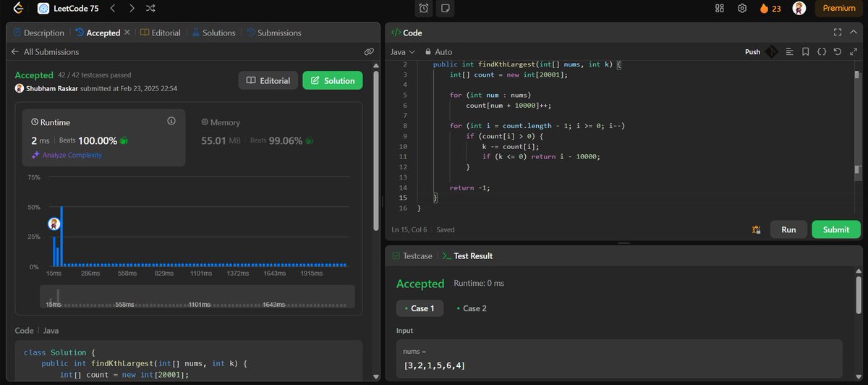Click the green Solution button
Screen dimensions: 868x385
333,80
